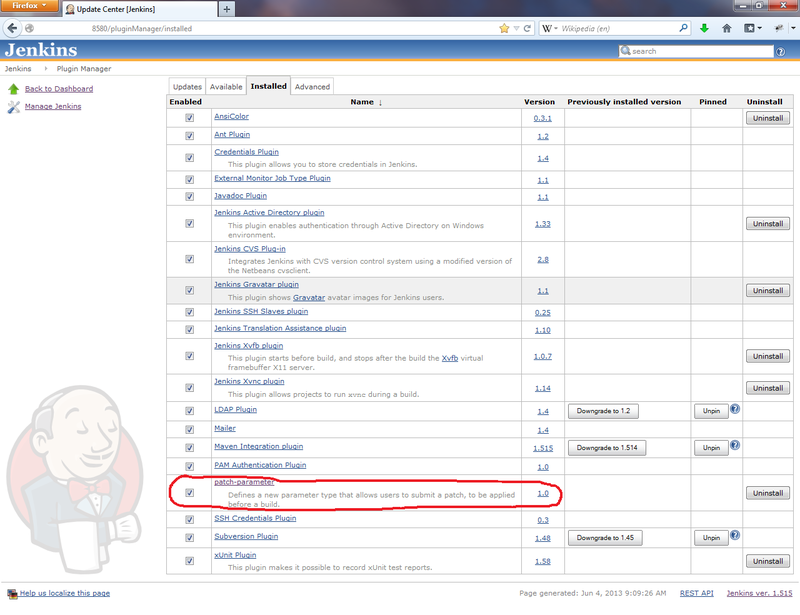
Task: Click the Jenkins logo header text
Action: [x=41, y=50]
